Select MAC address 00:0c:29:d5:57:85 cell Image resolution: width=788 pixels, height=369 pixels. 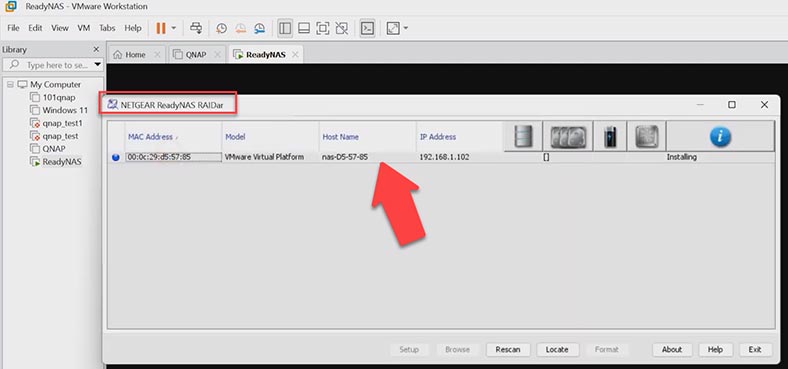tap(173, 157)
